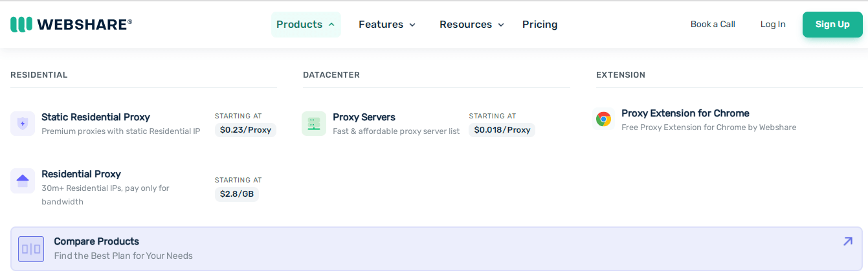Image resolution: width=868 pixels, height=275 pixels.
Task: Click the Compare Products columns icon
Action: [31, 249]
